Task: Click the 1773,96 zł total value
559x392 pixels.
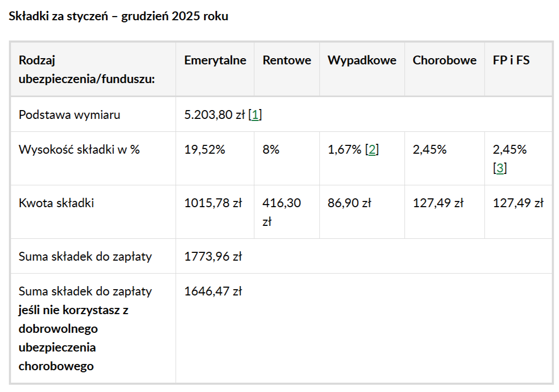Action: click(213, 256)
